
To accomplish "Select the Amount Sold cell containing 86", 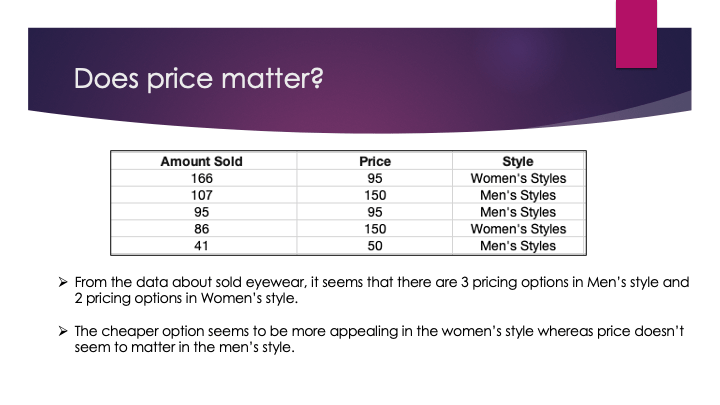I will (x=201, y=229).
